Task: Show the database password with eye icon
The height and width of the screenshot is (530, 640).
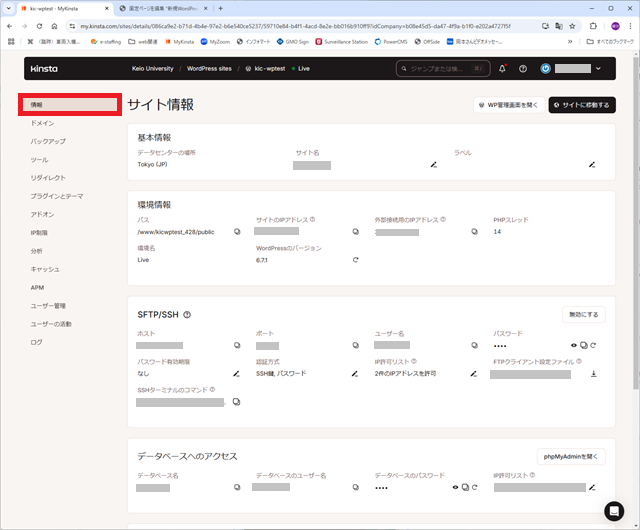Action: pyautogui.click(x=455, y=487)
